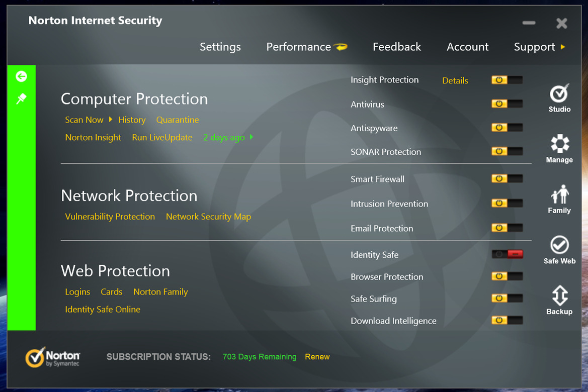Open the Norton Family link
588x392 pixels.
160,292
